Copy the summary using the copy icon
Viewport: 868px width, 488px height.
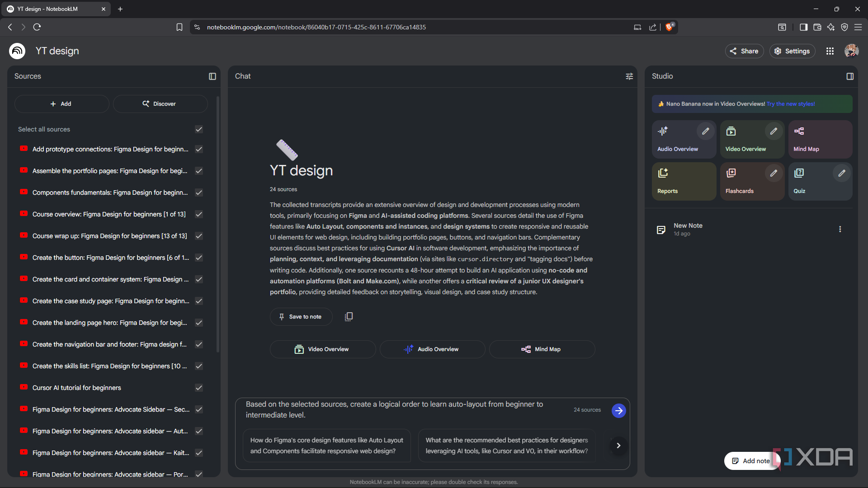click(349, 317)
